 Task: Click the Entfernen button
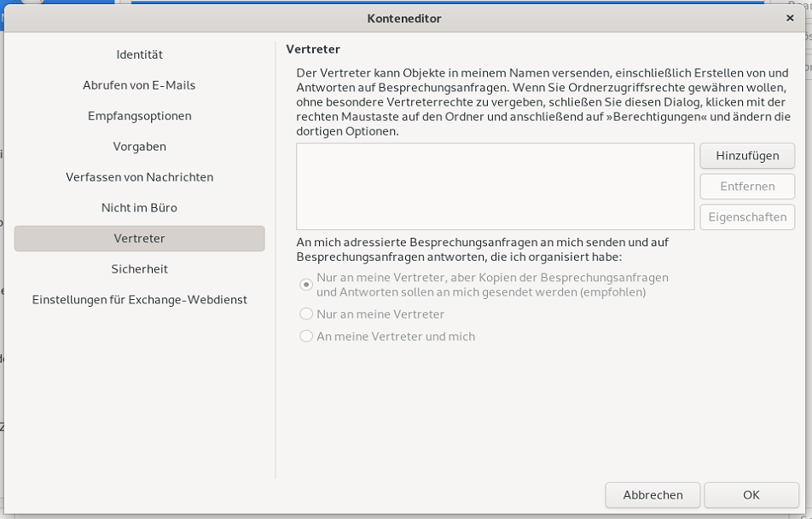pos(747,187)
